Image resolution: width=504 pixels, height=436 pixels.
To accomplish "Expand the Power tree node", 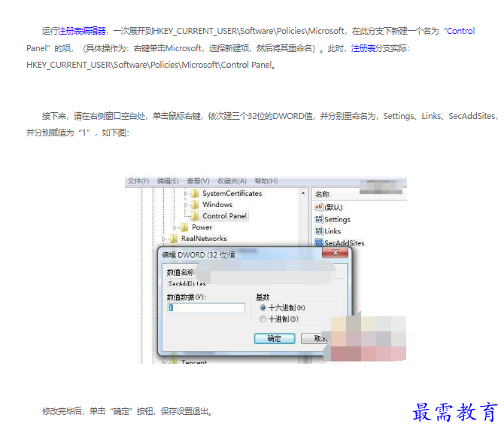I will tap(175, 227).
